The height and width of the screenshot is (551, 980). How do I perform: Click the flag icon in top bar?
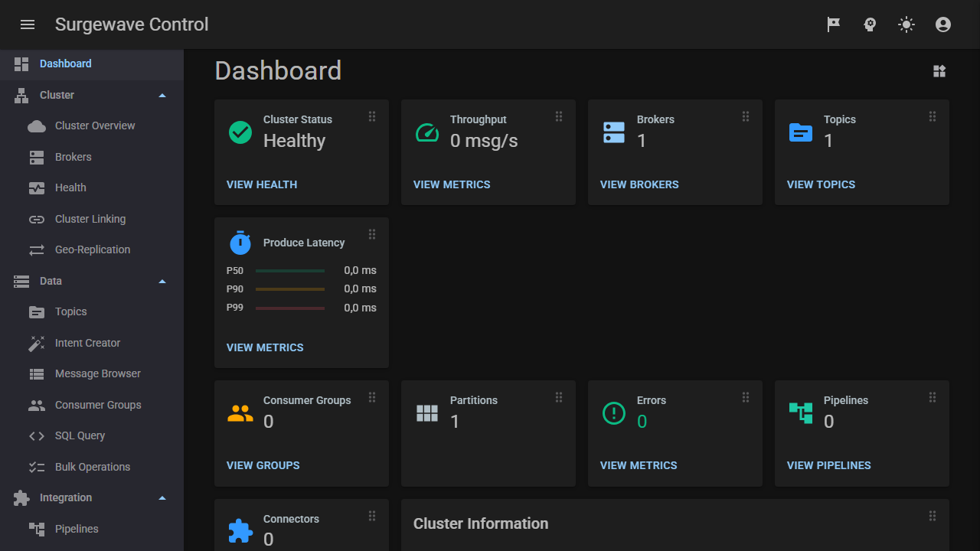pyautogui.click(x=834, y=24)
